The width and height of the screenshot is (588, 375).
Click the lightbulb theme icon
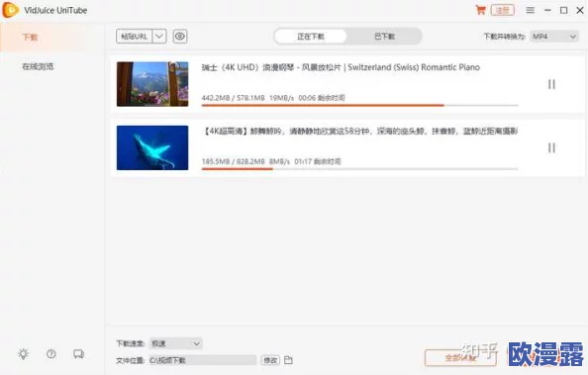click(x=23, y=354)
